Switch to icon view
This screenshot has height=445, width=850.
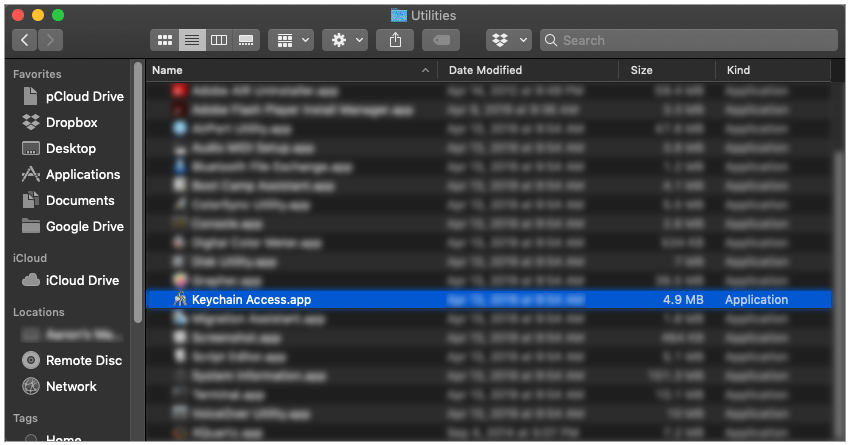(165, 40)
